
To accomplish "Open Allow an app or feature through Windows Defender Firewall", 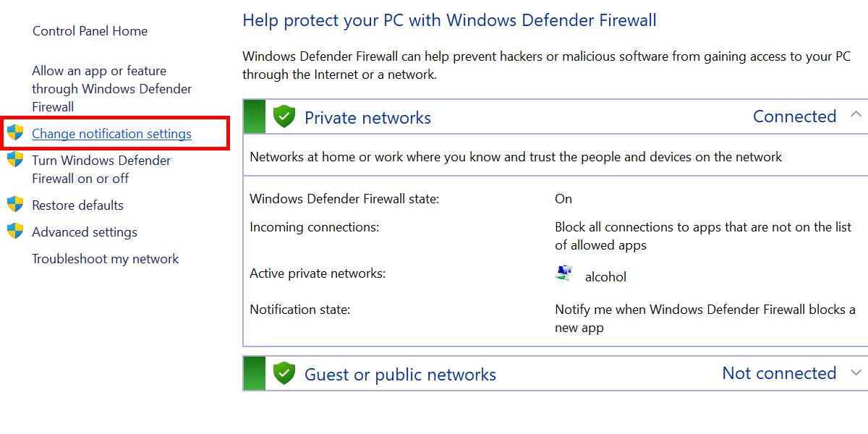I will coord(111,88).
